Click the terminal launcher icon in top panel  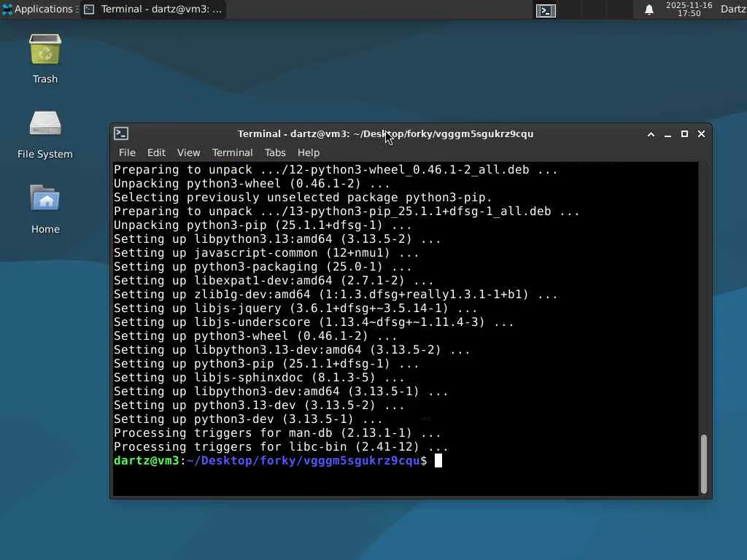coord(546,10)
